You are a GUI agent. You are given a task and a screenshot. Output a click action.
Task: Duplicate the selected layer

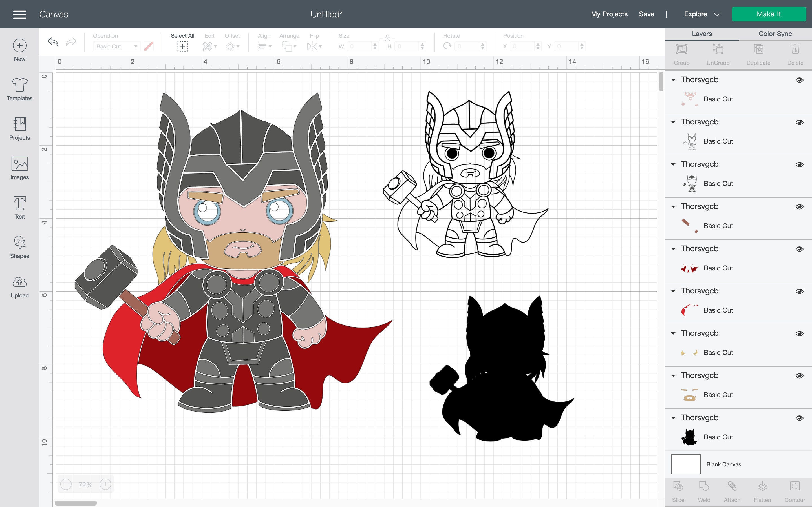pos(758,54)
